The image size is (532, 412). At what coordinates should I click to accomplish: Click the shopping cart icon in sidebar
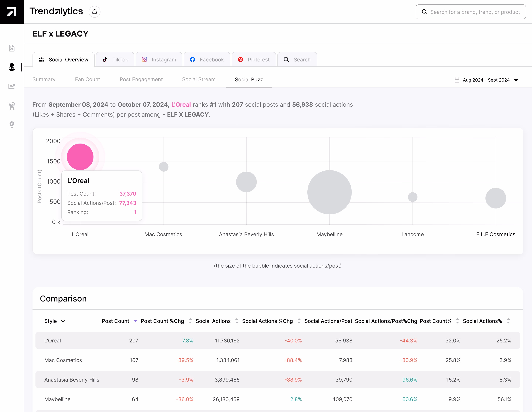pos(12,106)
